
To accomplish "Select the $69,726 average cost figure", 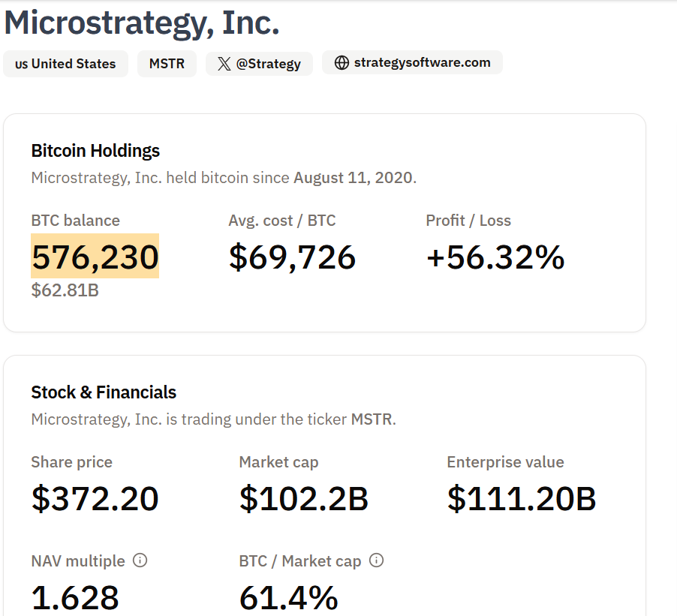I will point(292,257).
